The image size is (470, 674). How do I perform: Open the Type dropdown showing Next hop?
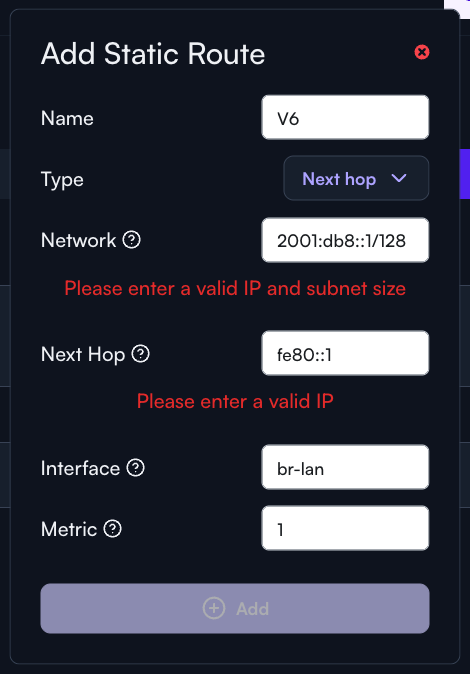pos(356,178)
